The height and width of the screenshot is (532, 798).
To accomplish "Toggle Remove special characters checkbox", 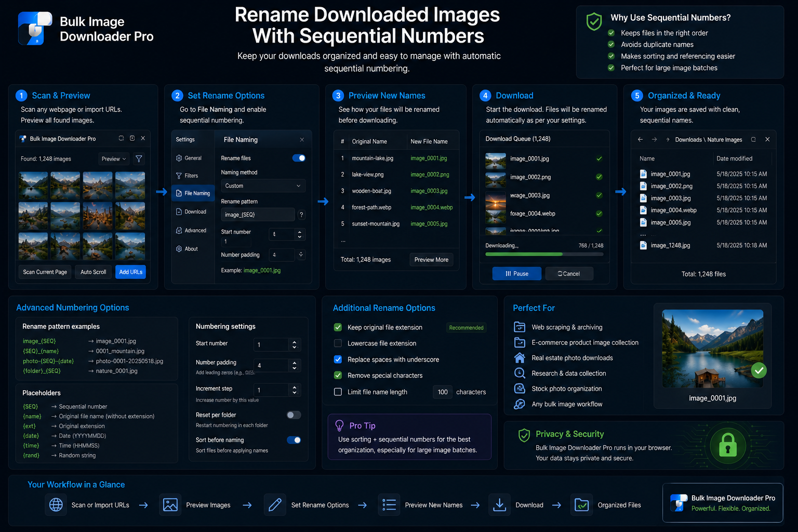I will pyautogui.click(x=338, y=376).
